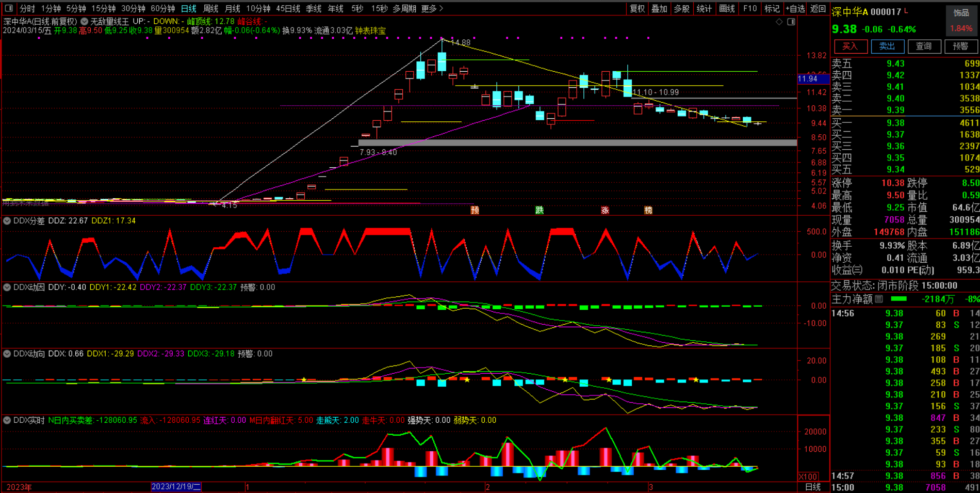Select the 周线 weekly chart tab
This screenshot has height=493, width=980.
click(x=210, y=8)
